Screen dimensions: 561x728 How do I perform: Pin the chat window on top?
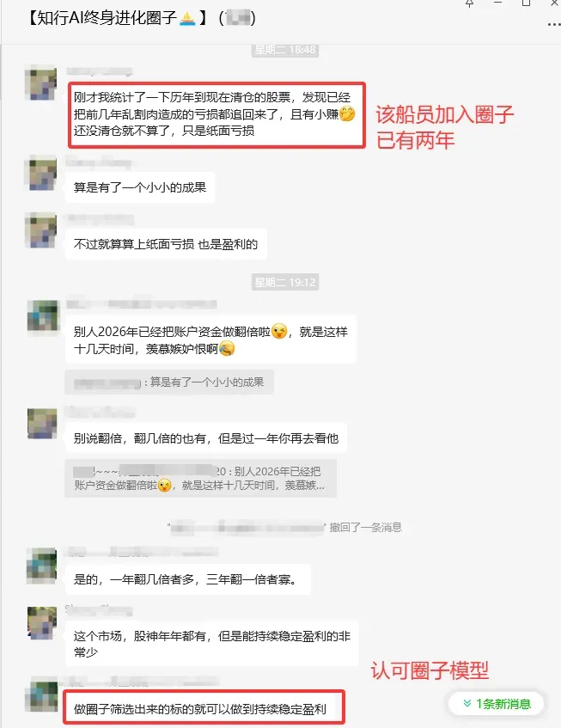point(470,3)
